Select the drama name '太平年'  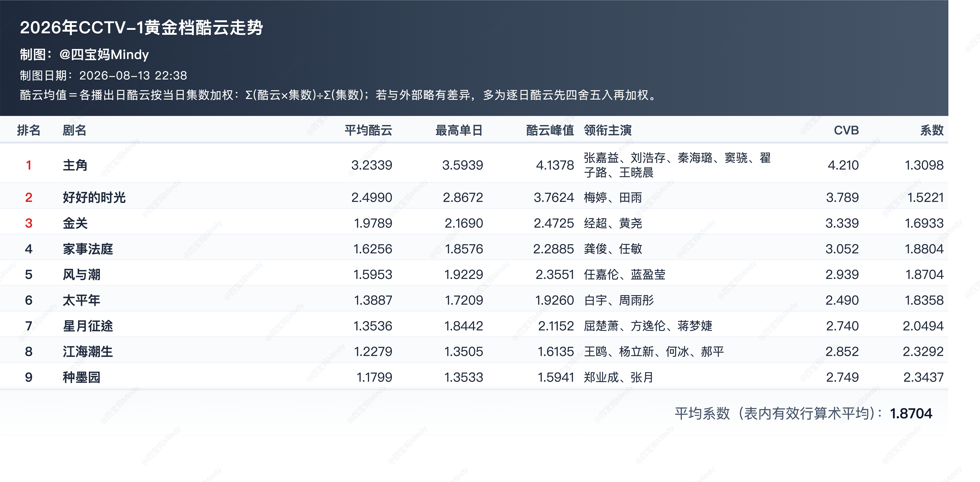pyautogui.click(x=81, y=300)
